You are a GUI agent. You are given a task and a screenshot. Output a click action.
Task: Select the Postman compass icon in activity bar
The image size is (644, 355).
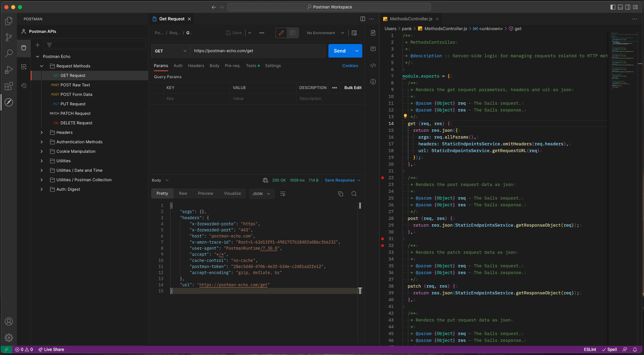tap(9, 103)
